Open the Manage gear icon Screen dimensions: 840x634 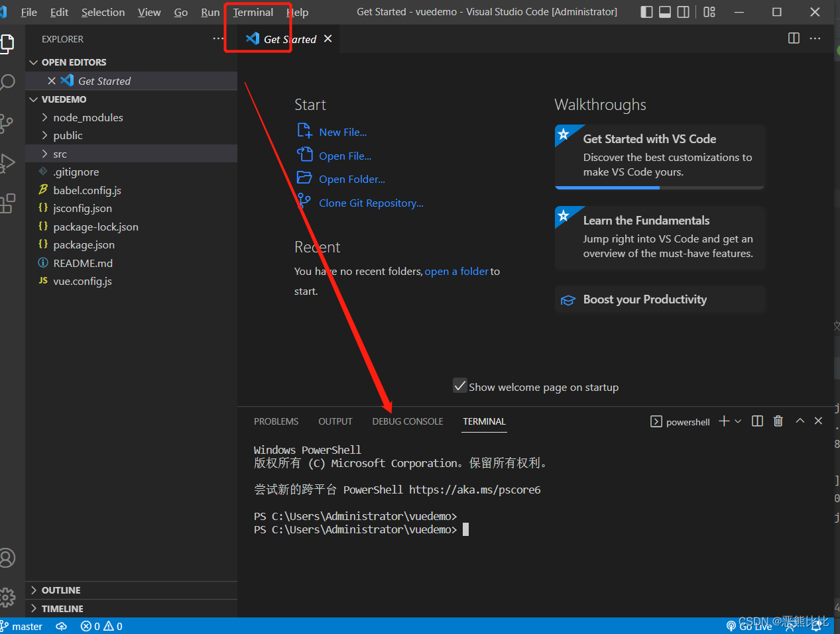coord(7,598)
